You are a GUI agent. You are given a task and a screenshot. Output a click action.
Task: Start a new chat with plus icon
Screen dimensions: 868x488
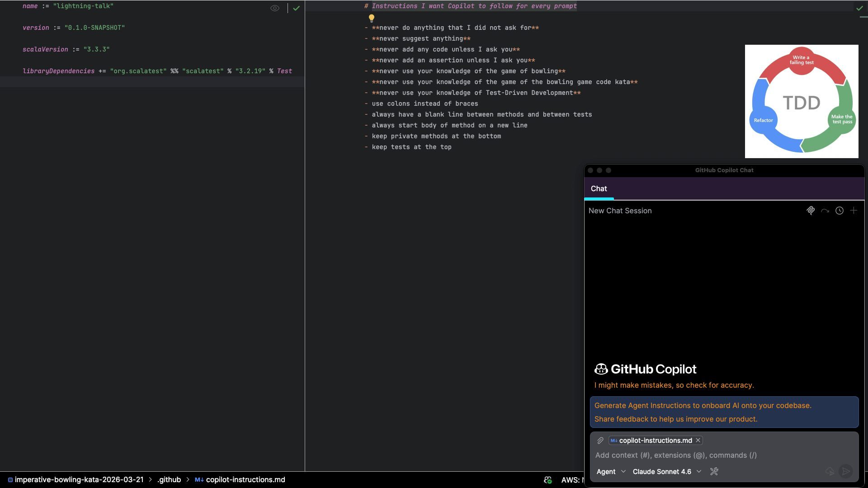pos(854,211)
